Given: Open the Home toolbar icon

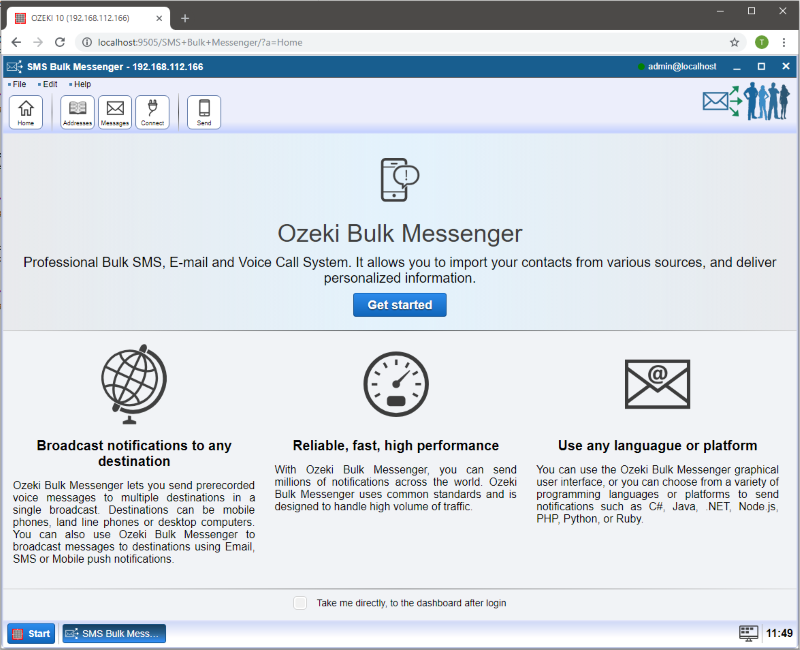Looking at the screenshot, I should 25,112.
